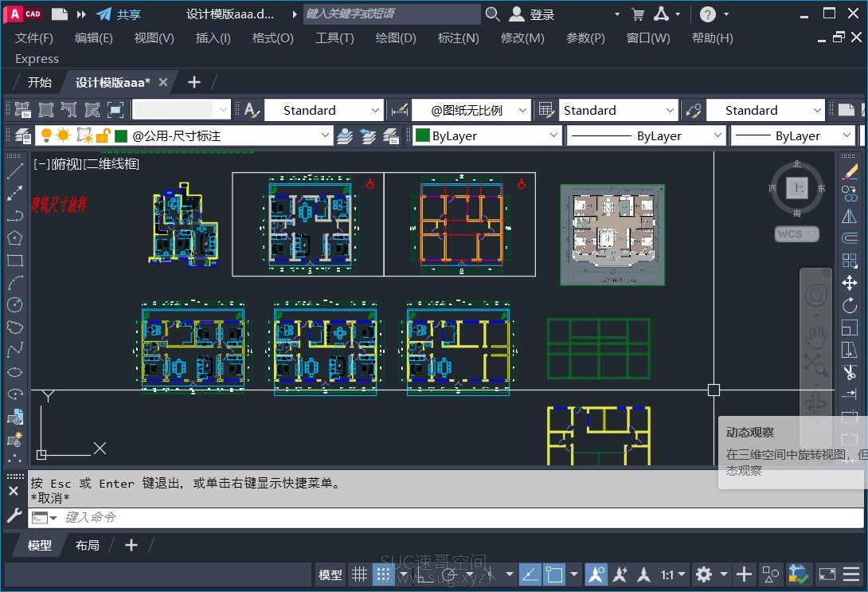Toggle drawing grid display in status bar
Image resolution: width=868 pixels, height=592 pixels.
pyautogui.click(x=360, y=574)
